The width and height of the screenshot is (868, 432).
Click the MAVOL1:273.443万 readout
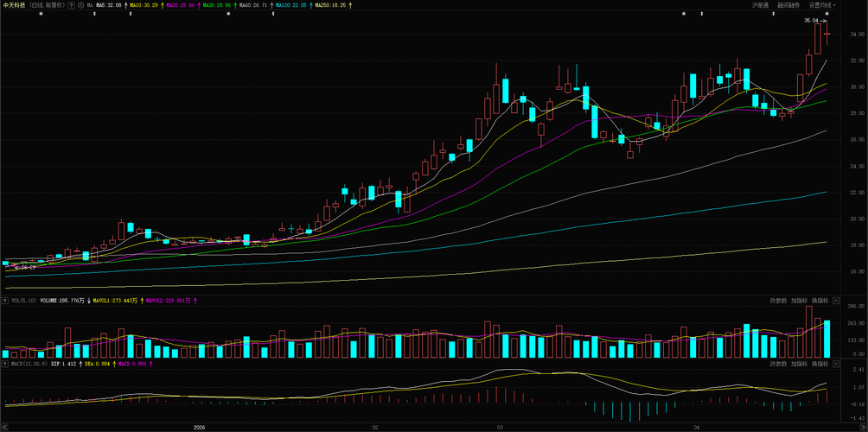(115, 301)
